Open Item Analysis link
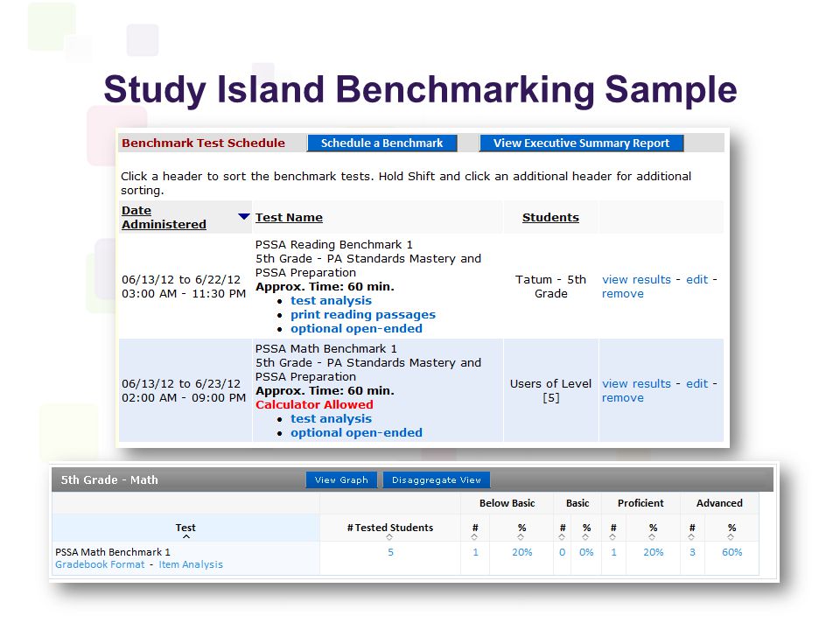 pyautogui.click(x=191, y=564)
